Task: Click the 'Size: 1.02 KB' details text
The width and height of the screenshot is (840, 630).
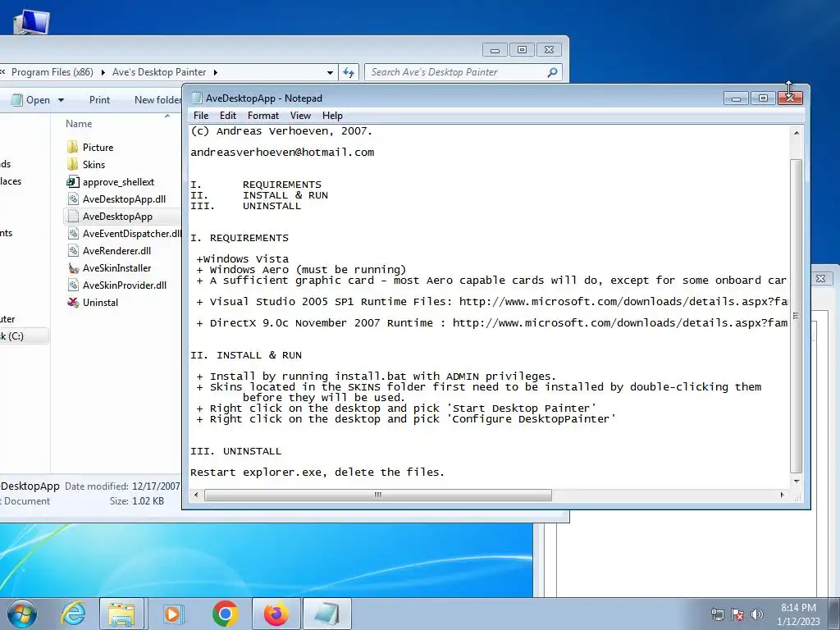Action: pos(137,501)
